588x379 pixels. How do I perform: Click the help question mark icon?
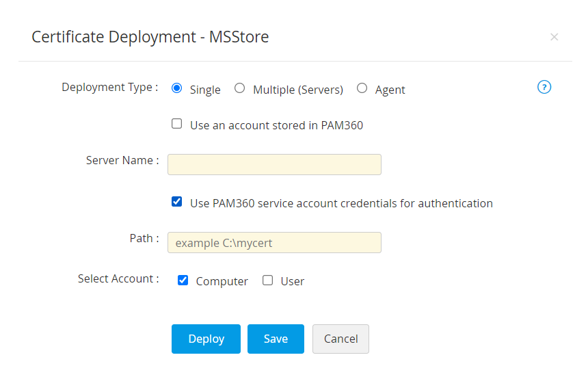point(544,87)
